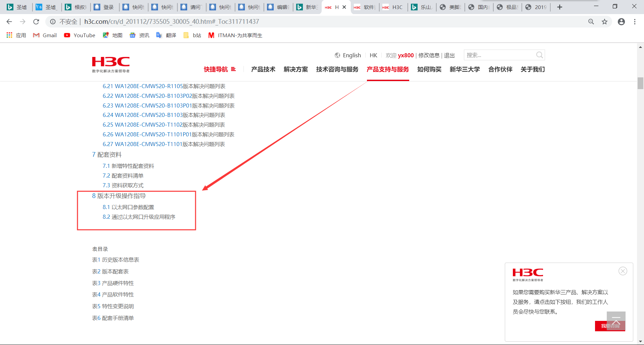The image size is (644, 345).
Task: Open the 解决方案 menu
Action: (x=296, y=69)
